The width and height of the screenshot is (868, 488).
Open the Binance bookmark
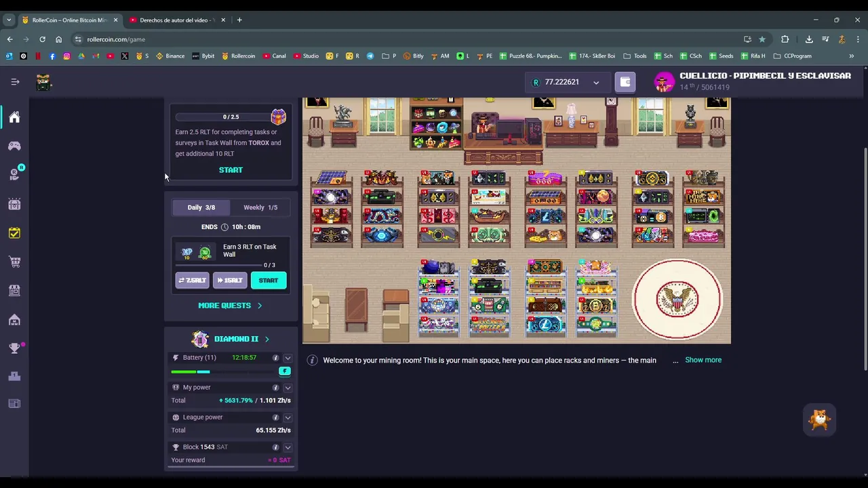click(170, 56)
